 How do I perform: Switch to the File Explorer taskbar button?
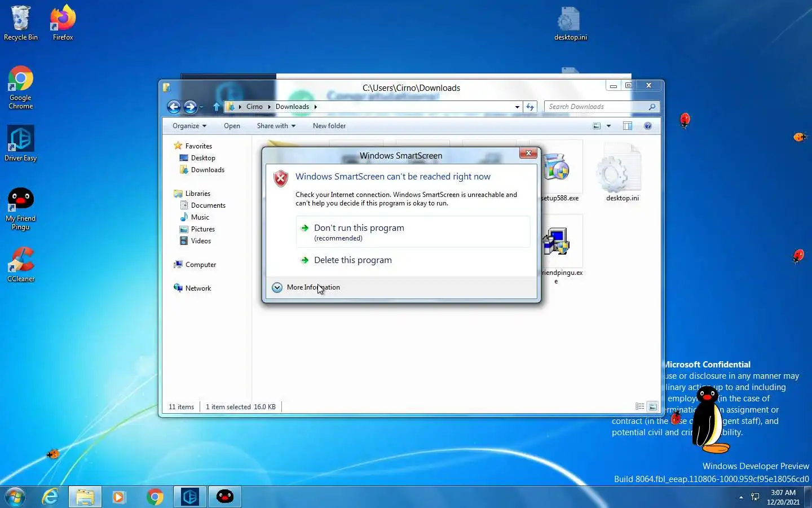coord(85,497)
